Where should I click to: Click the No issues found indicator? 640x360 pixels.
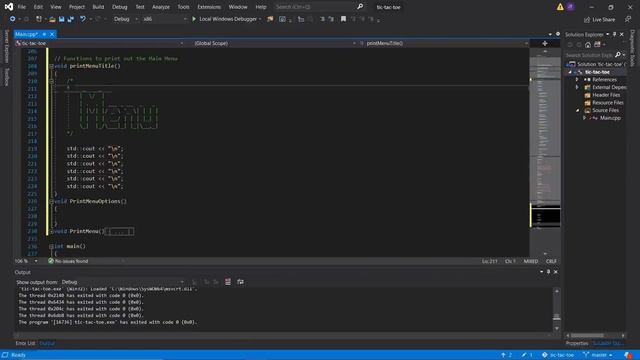point(68,261)
